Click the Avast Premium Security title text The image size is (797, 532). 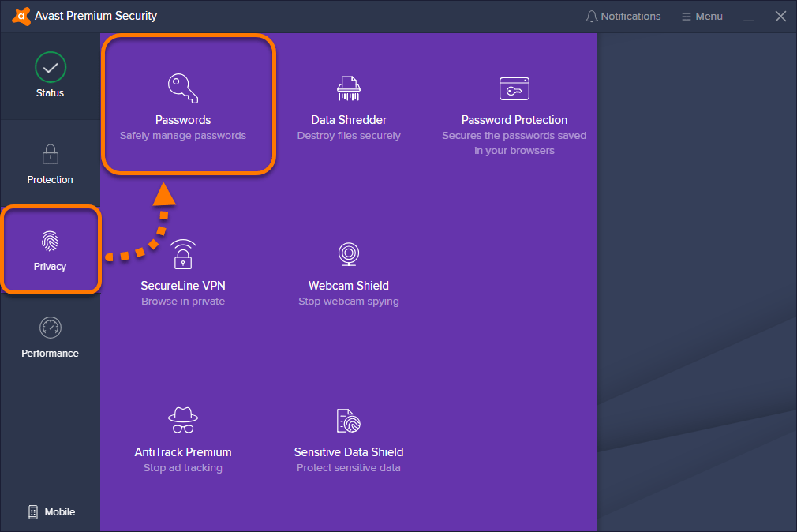click(95, 17)
